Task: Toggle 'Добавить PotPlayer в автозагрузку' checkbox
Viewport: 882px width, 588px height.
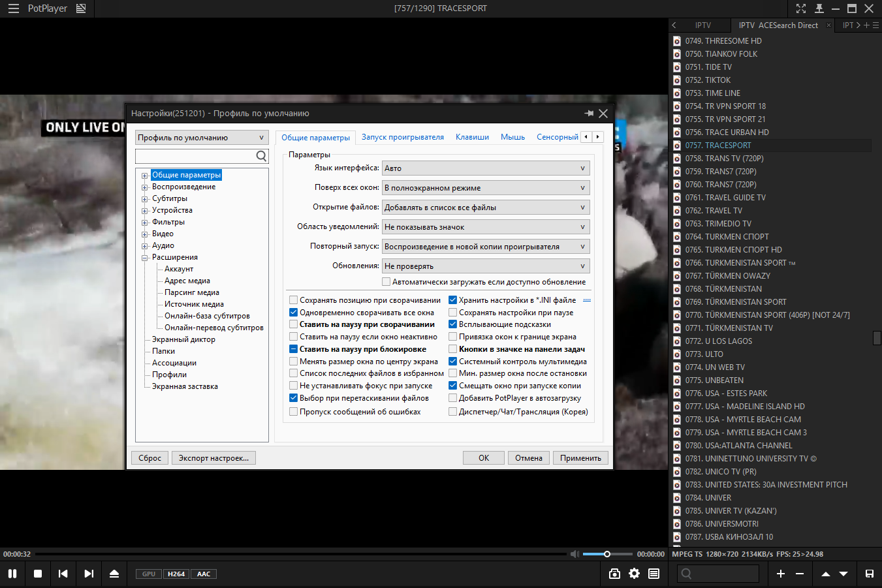Action: [453, 398]
